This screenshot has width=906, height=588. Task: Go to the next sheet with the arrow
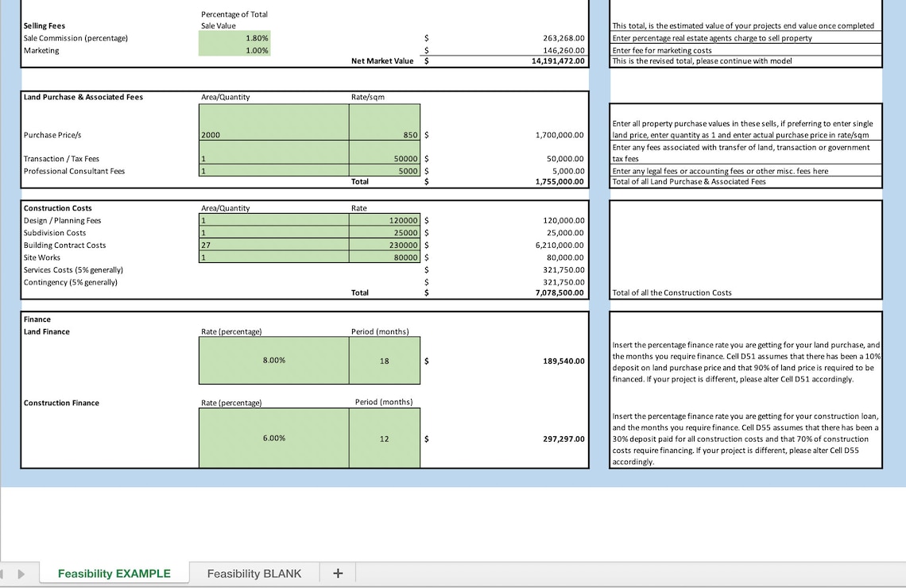[21, 574]
